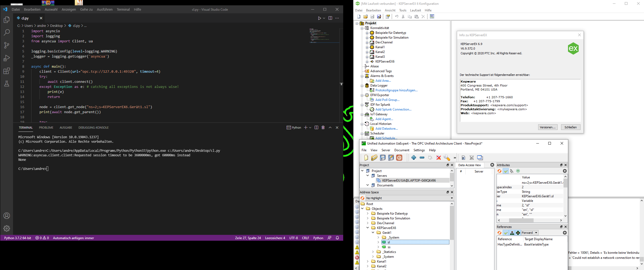Image resolution: width=644 pixels, height=270 pixels.
Task: Toggle the checkmark button in References toolbar
Action: (506, 233)
